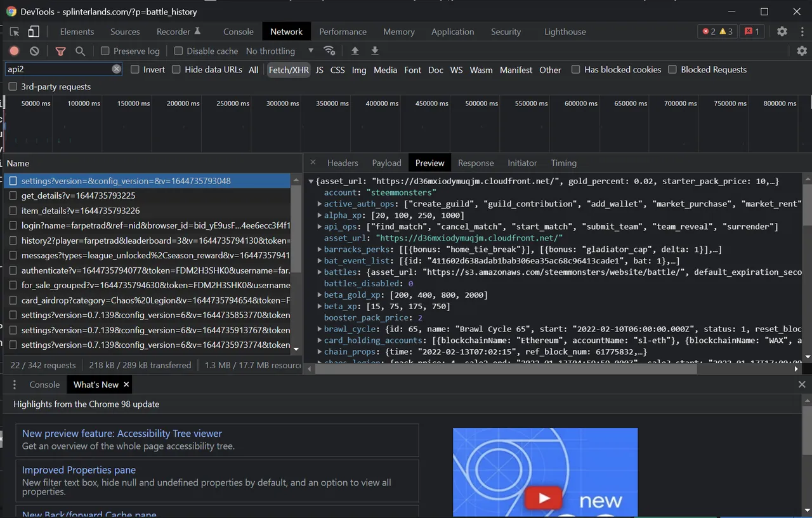Viewport: 812px width, 518px height.
Task: Expand active_auth_ops array
Action: coord(320,204)
